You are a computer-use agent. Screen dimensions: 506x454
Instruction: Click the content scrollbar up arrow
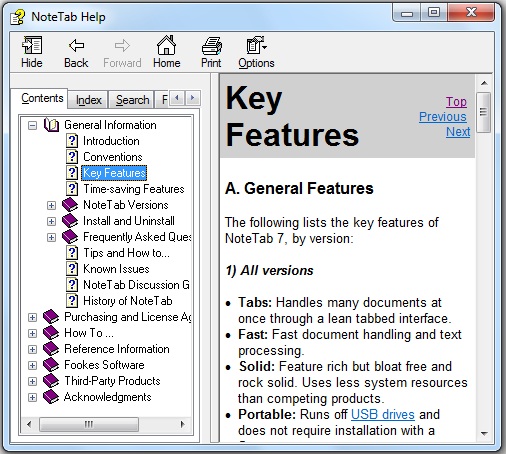(484, 83)
